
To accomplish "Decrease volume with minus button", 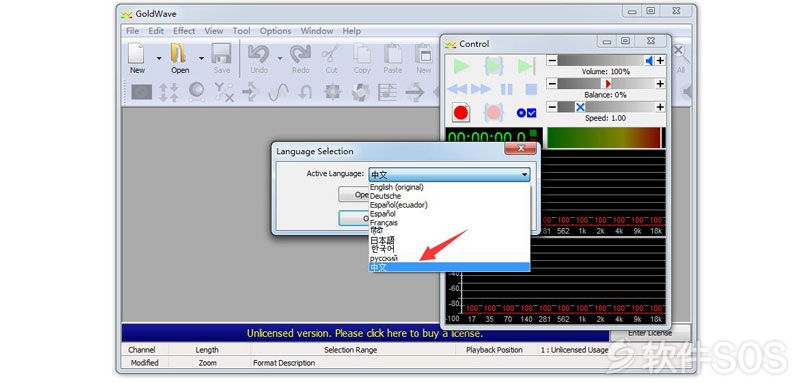I will click(x=552, y=61).
